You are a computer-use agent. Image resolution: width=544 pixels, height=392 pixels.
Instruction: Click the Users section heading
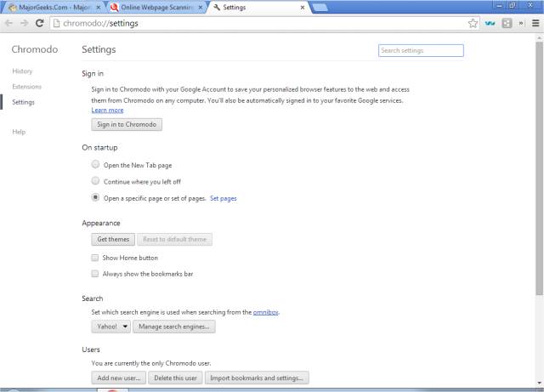click(91, 349)
